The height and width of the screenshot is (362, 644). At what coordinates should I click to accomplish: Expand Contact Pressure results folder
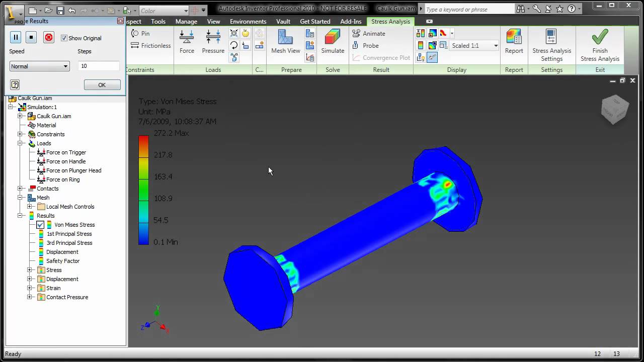(x=30, y=297)
